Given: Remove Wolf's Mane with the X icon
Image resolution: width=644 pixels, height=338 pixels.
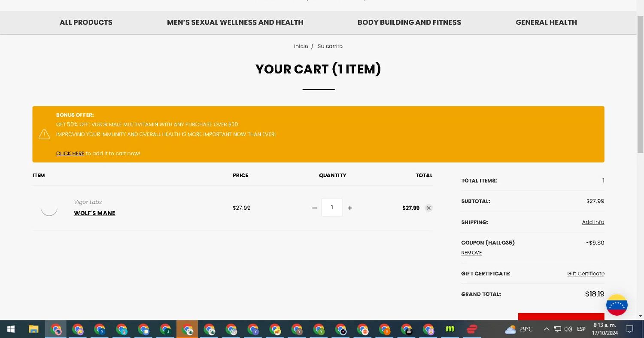Looking at the screenshot, I should point(428,208).
